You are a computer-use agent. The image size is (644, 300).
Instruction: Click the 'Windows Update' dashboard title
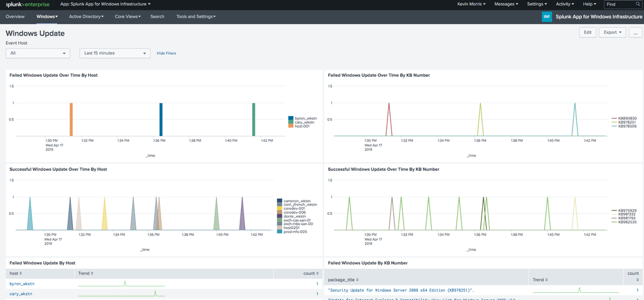(x=35, y=34)
